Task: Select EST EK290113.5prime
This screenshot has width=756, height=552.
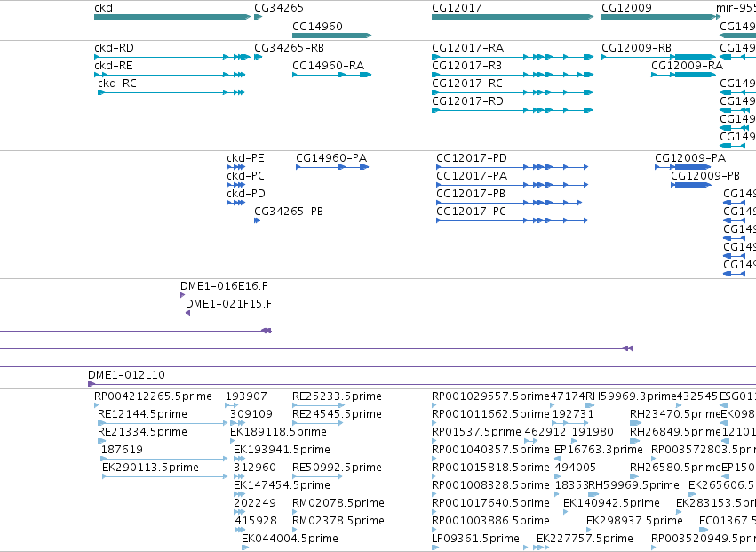Action: tap(165, 476)
